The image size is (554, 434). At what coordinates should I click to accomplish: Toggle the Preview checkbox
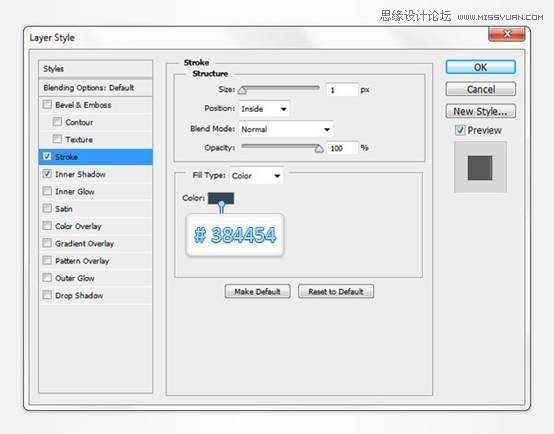(460, 130)
